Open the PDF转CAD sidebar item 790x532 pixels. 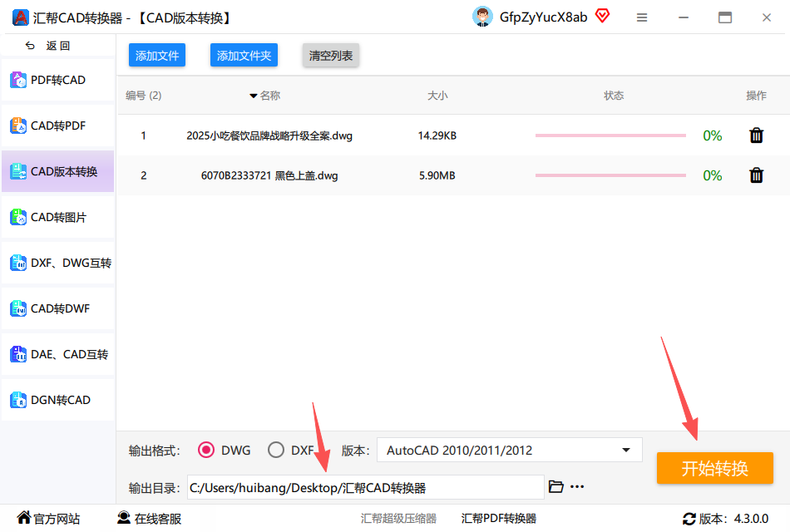[x=58, y=80]
